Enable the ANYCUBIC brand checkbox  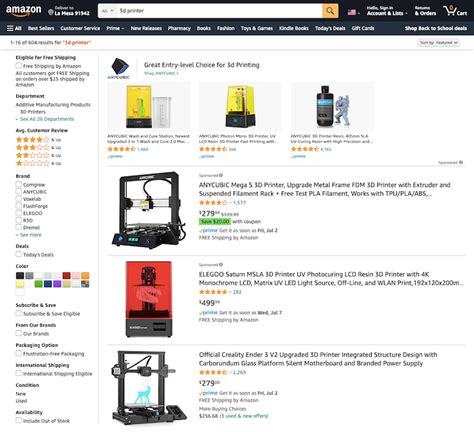pyautogui.click(x=19, y=191)
